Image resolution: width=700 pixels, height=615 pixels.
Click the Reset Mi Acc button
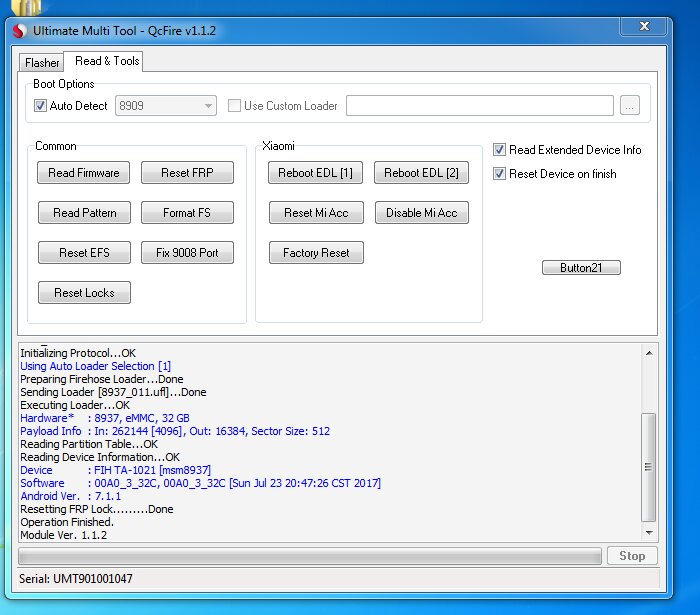tap(316, 213)
